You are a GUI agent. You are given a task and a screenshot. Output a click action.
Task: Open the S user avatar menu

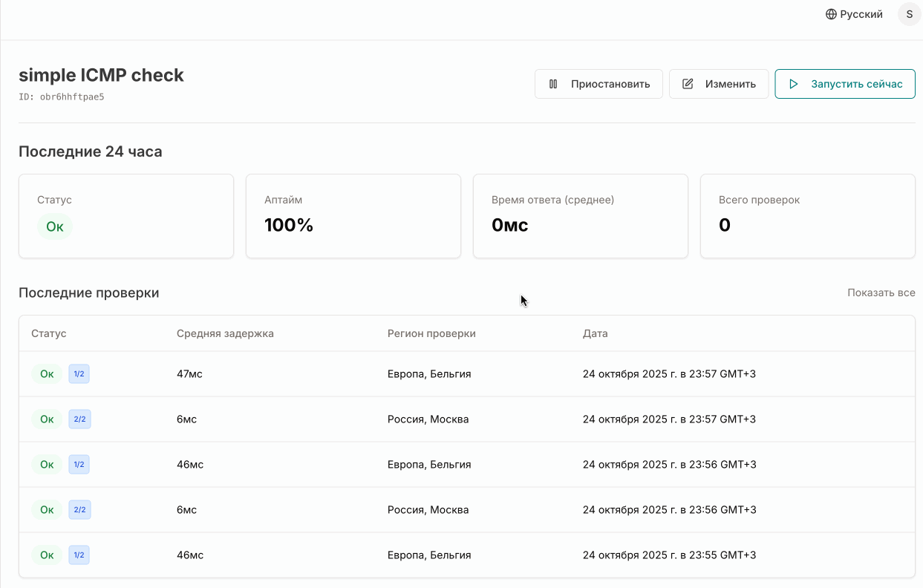tap(910, 14)
